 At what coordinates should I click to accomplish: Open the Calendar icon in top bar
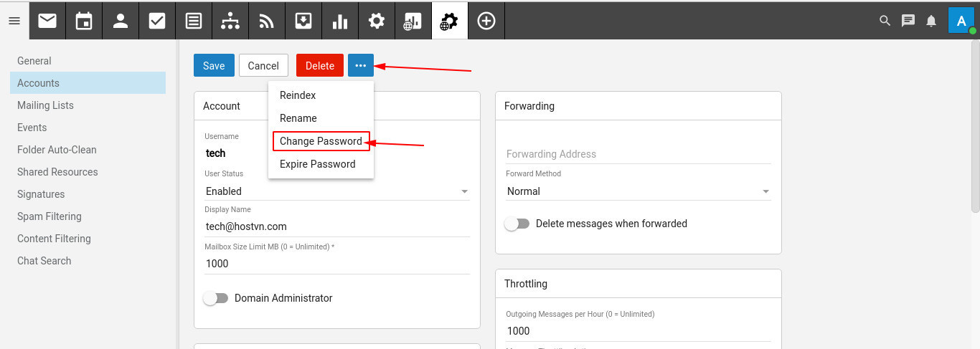click(x=84, y=21)
